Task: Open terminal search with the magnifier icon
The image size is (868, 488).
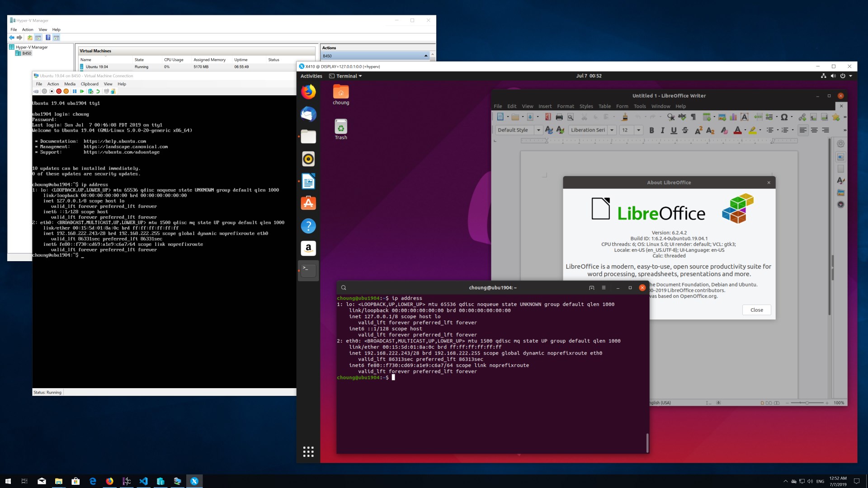Action: [344, 288]
